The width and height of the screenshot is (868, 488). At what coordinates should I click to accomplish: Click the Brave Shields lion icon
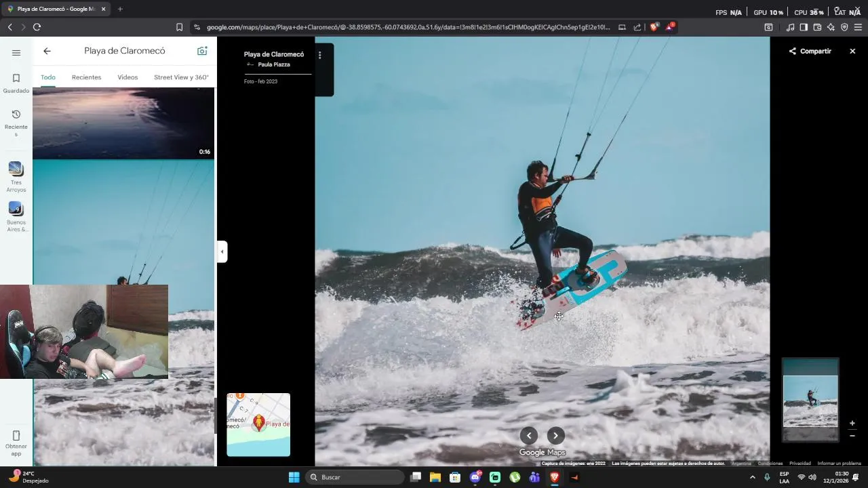(x=654, y=27)
